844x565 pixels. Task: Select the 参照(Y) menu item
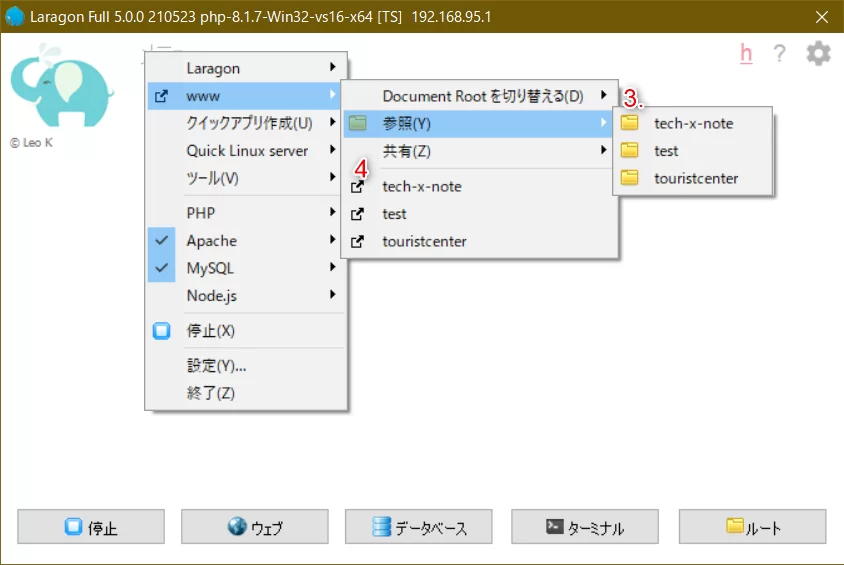[x=480, y=123]
